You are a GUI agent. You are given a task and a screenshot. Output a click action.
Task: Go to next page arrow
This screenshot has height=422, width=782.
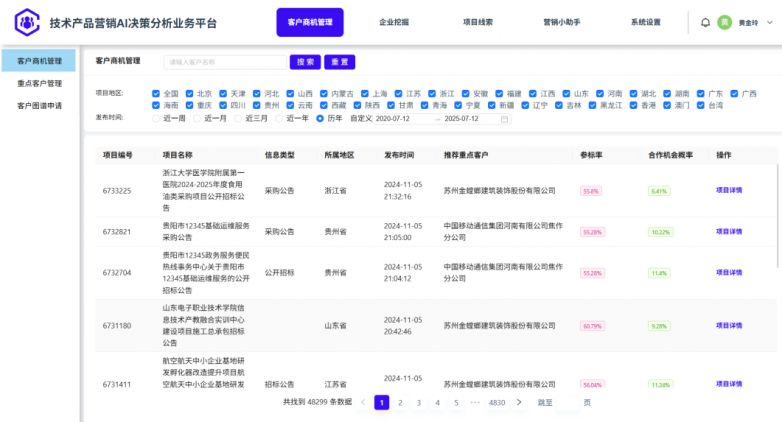coord(518,402)
